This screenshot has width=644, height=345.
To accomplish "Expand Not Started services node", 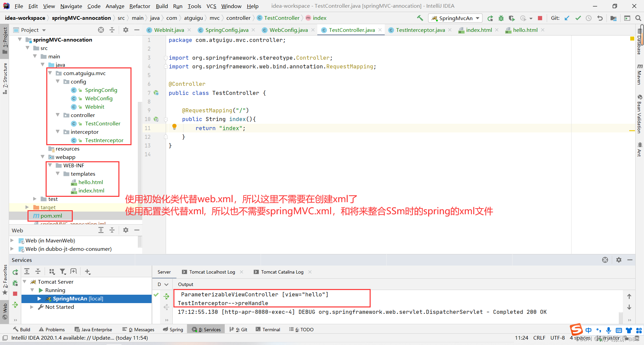I will [x=32, y=307].
